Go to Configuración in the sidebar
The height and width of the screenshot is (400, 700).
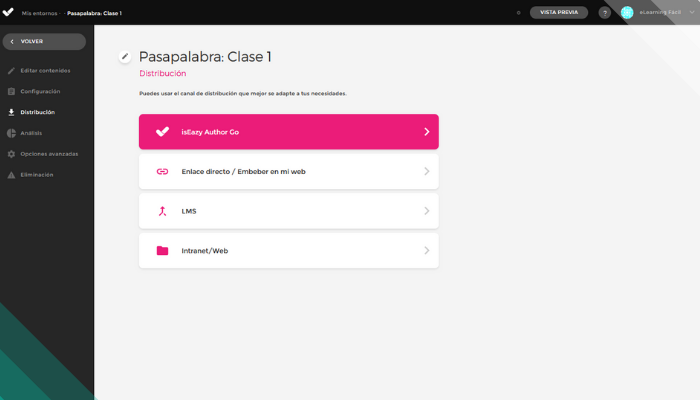pos(40,91)
